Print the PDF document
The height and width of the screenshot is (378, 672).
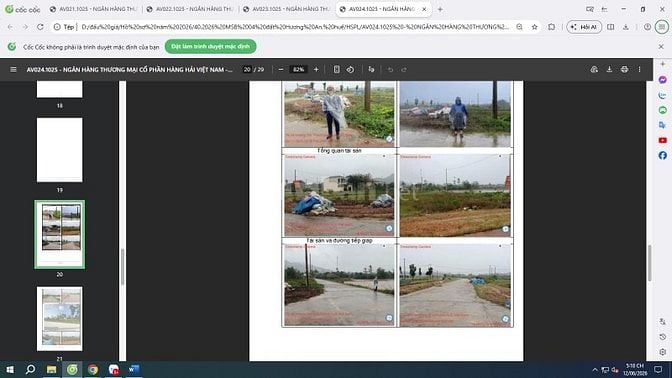624,69
